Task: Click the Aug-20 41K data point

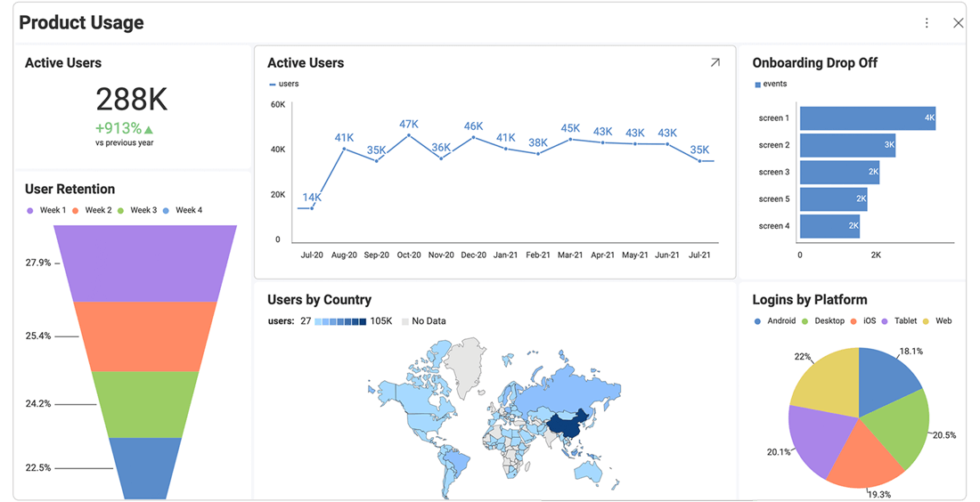Action: click(x=344, y=149)
